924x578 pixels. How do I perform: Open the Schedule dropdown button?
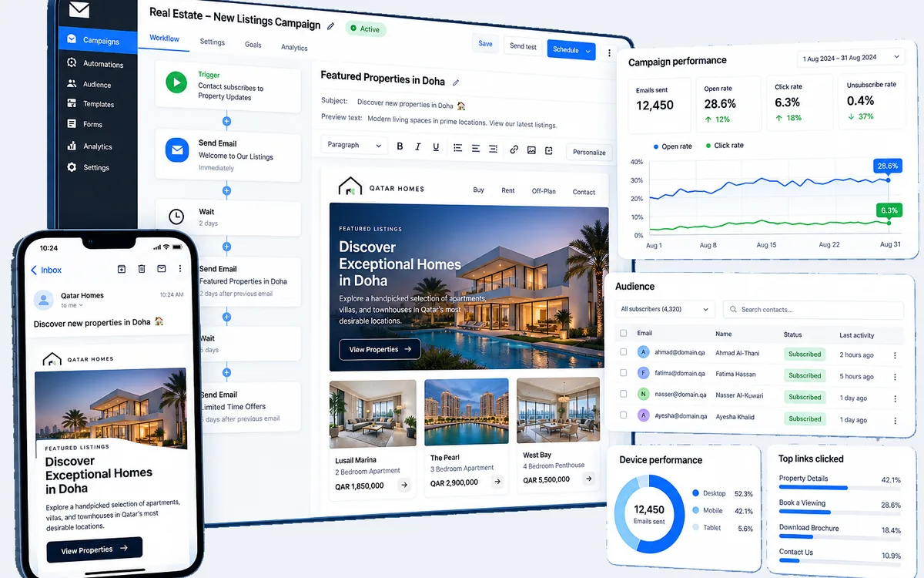point(571,50)
